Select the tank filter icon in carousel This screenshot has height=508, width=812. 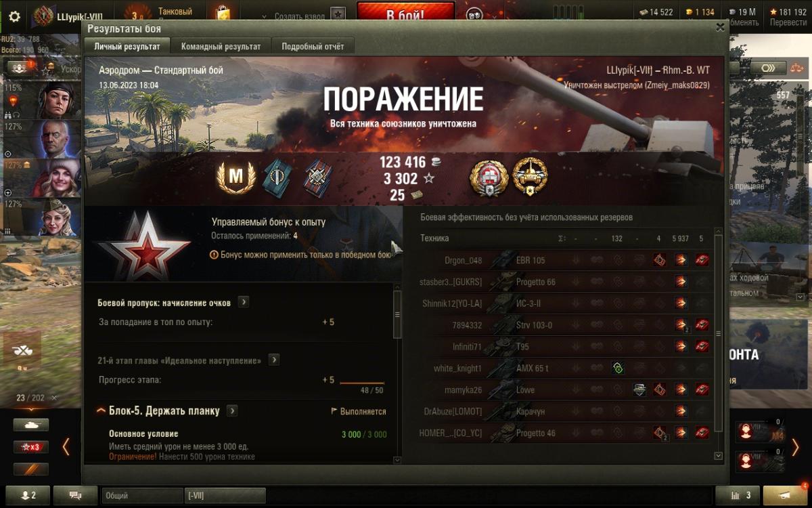point(30,425)
